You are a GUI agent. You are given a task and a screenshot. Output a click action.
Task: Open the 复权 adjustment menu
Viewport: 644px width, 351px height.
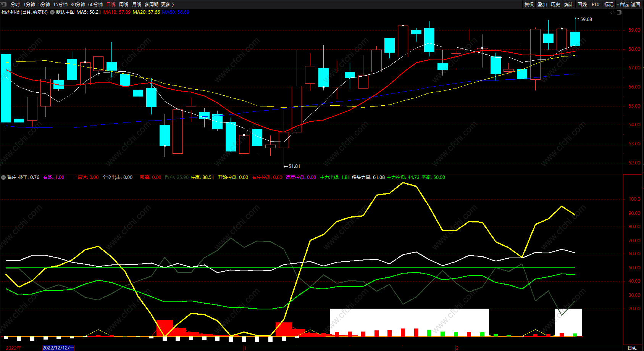tap(529, 4)
